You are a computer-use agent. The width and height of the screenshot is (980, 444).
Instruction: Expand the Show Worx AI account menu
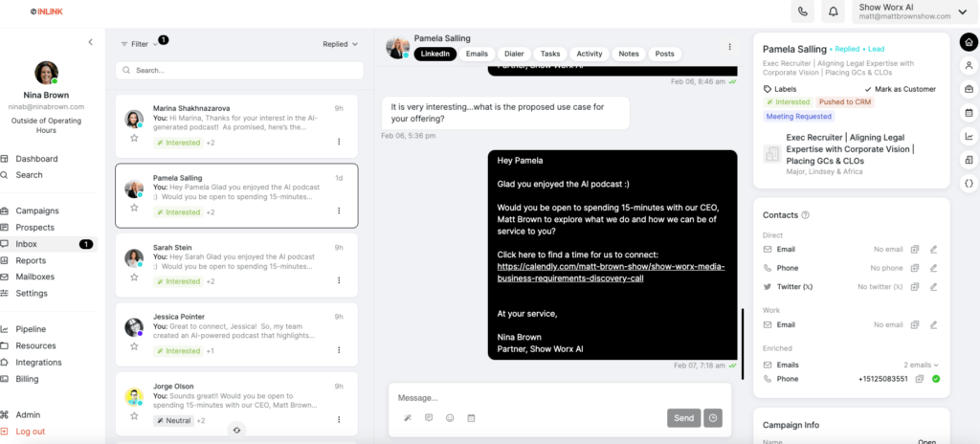tap(914, 11)
